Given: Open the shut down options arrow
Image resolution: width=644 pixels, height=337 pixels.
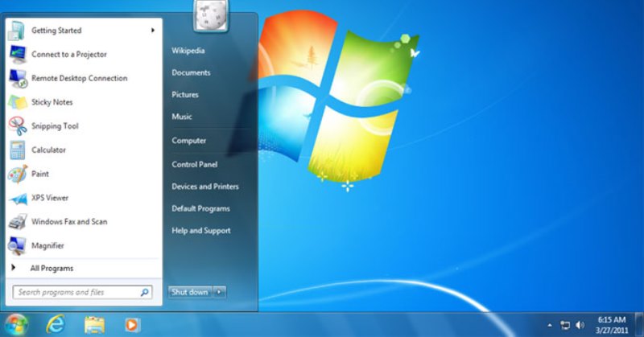Looking at the screenshot, I should click(219, 292).
